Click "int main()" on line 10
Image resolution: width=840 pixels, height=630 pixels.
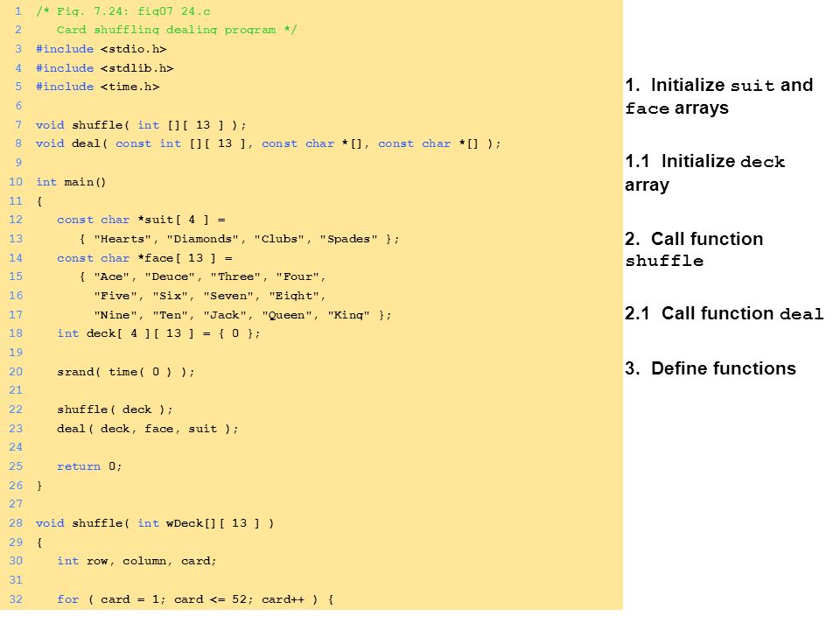[x=71, y=182]
